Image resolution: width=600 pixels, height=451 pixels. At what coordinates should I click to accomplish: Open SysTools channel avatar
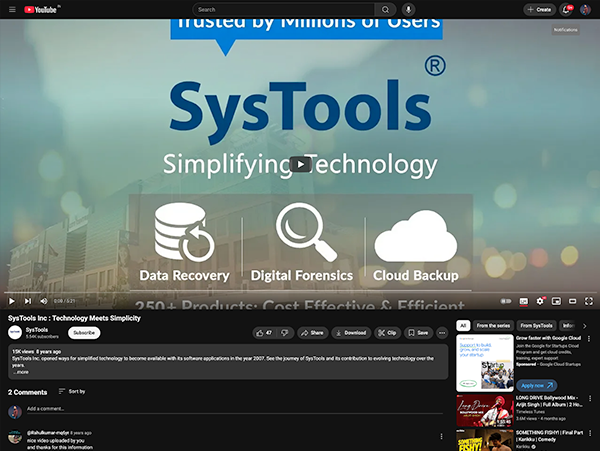[15, 332]
